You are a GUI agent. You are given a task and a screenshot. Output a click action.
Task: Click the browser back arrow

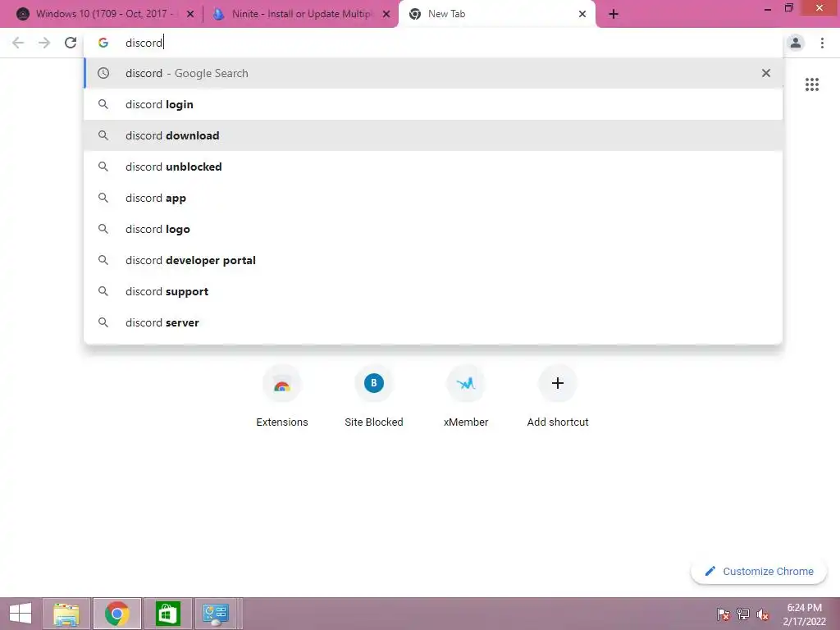tap(18, 43)
